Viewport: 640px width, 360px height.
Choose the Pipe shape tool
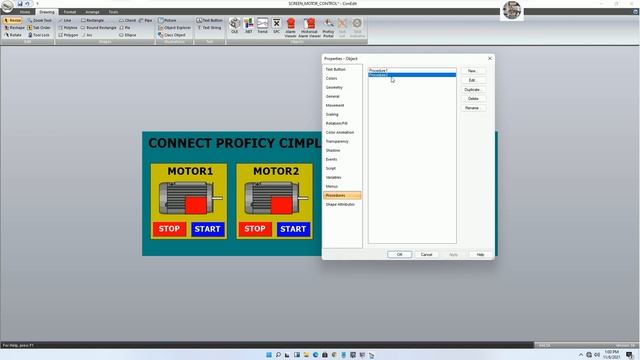(x=145, y=20)
